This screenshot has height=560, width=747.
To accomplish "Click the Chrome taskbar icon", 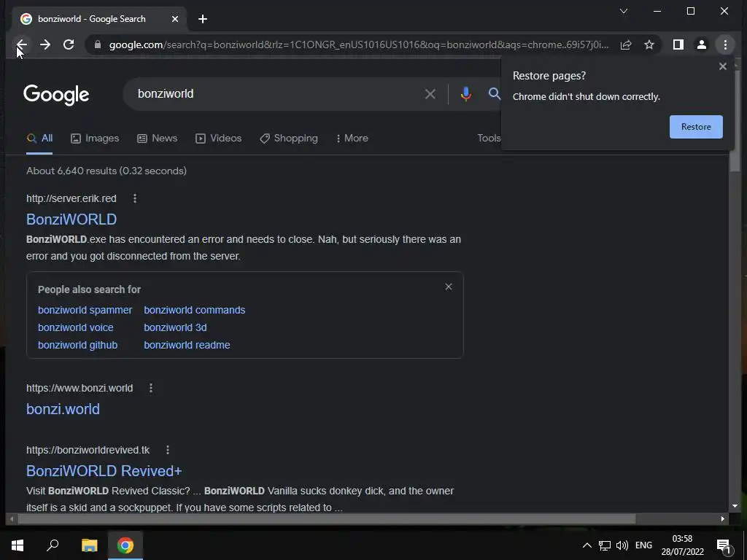I will (125, 545).
